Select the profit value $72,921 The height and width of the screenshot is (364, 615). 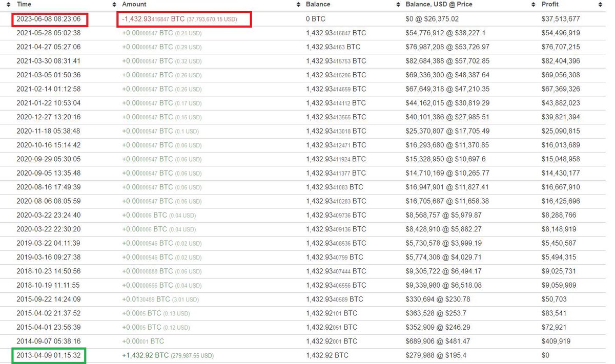pos(554,327)
